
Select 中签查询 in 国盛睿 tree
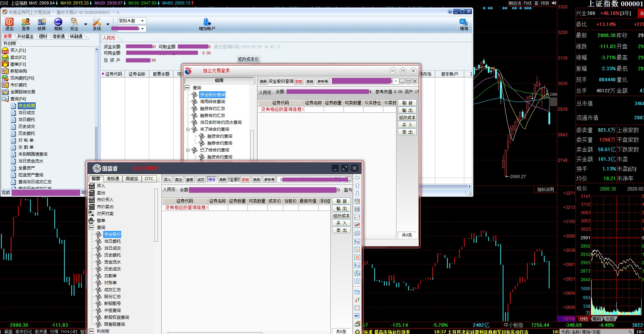[x=113, y=310]
